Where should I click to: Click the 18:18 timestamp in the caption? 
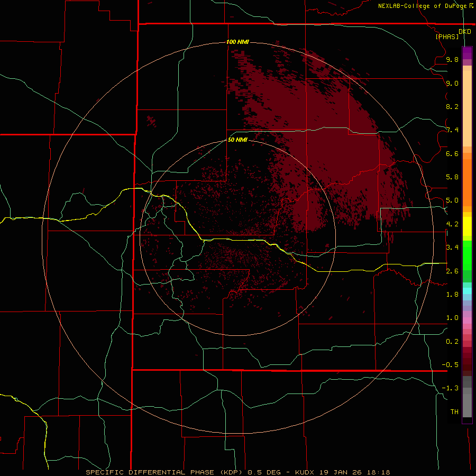click(380, 472)
